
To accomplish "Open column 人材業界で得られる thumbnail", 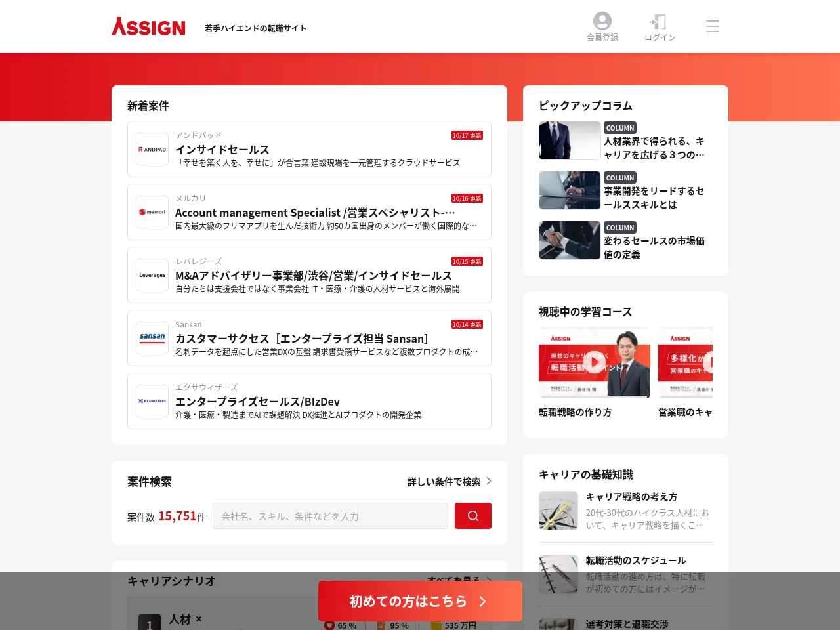I will click(570, 140).
